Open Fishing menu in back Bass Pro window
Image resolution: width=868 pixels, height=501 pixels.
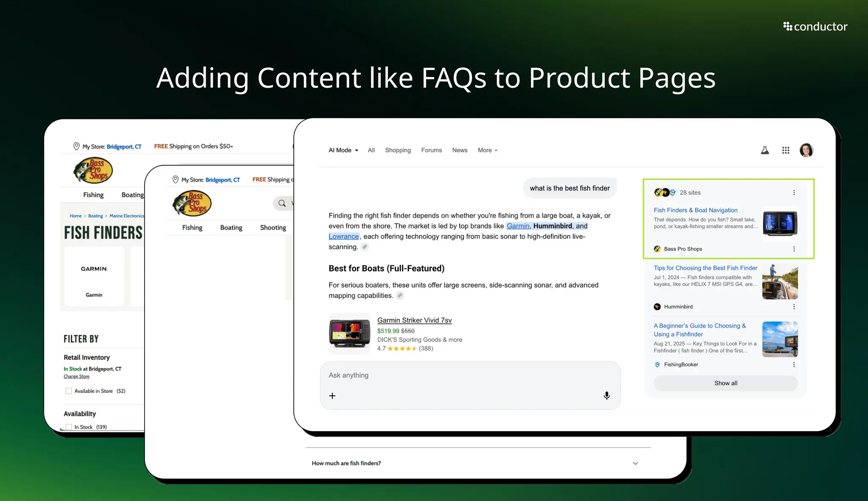coord(93,195)
